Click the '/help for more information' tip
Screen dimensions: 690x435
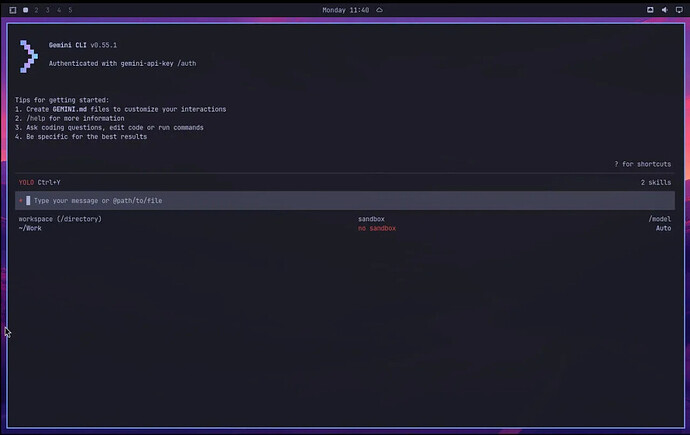coord(70,118)
